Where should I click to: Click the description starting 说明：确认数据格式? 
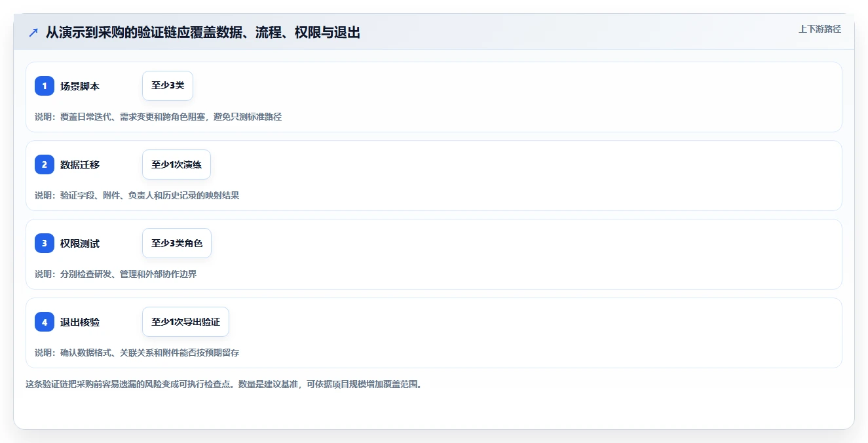tap(137, 353)
